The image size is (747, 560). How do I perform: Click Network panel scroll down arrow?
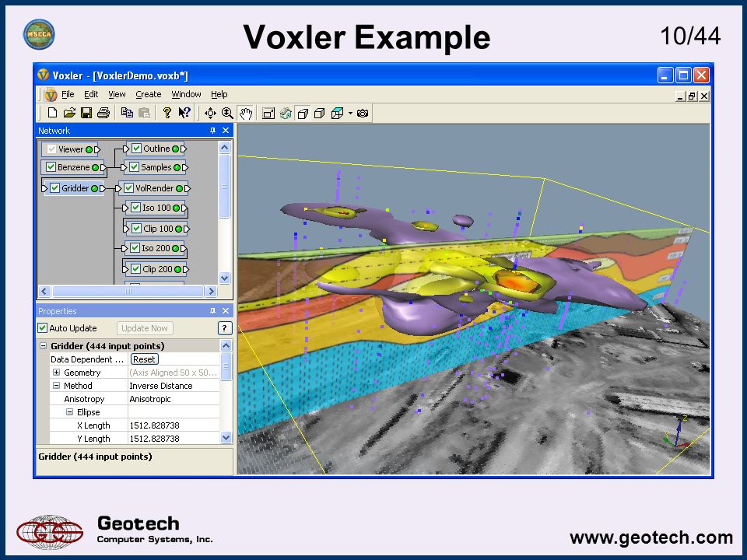(x=225, y=278)
